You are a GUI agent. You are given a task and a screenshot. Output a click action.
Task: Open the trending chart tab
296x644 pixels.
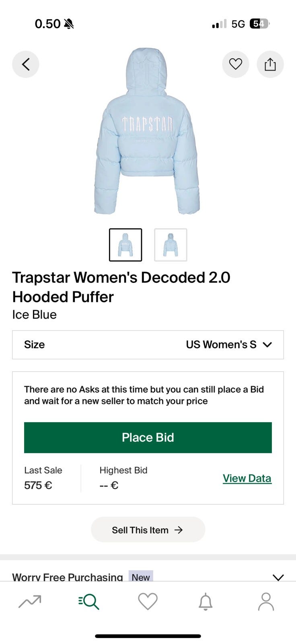[x=30, y=602]
